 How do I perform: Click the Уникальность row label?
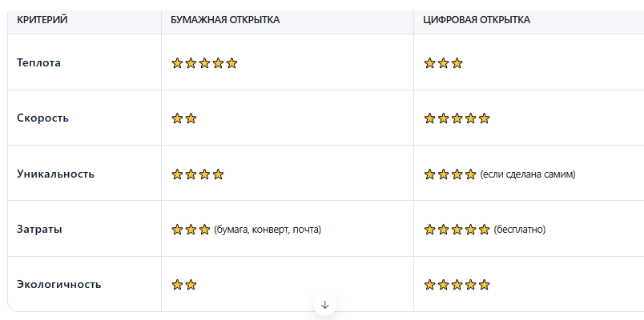point(55,174)
